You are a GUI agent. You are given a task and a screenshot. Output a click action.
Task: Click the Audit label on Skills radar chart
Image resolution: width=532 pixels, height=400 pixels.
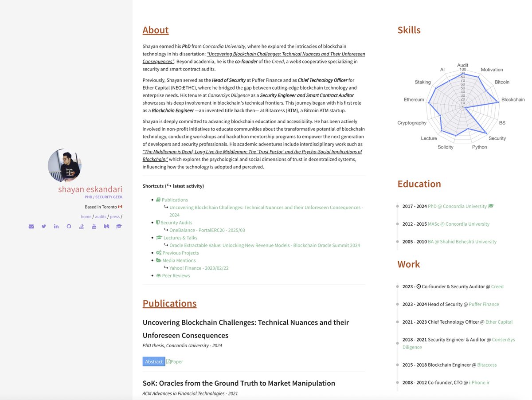click(x=463, y=65)
